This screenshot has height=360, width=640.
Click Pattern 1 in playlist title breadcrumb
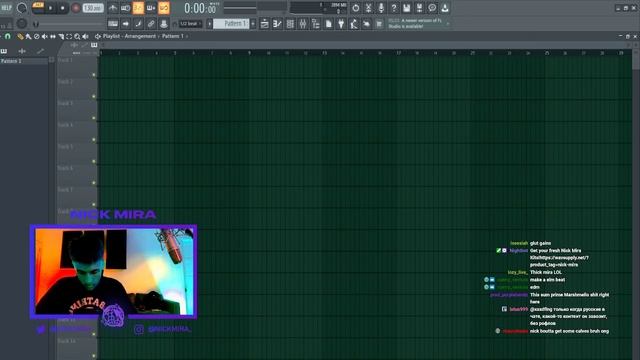[x=173, y=36]
